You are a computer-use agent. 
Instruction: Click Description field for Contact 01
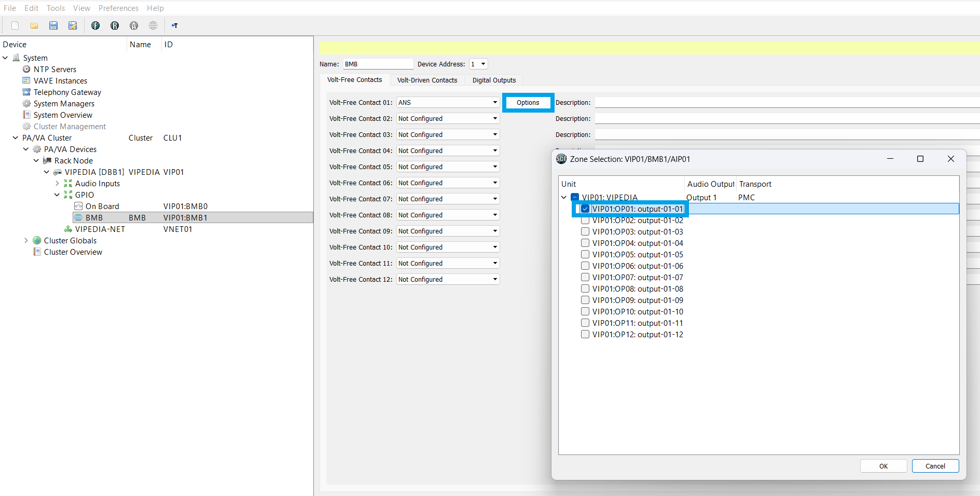click(787, 102)
